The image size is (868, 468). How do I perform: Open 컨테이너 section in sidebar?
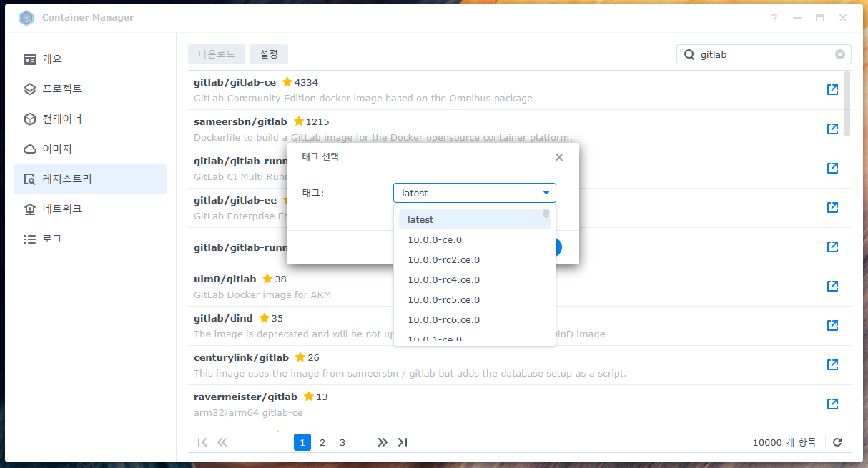(90, 119)
